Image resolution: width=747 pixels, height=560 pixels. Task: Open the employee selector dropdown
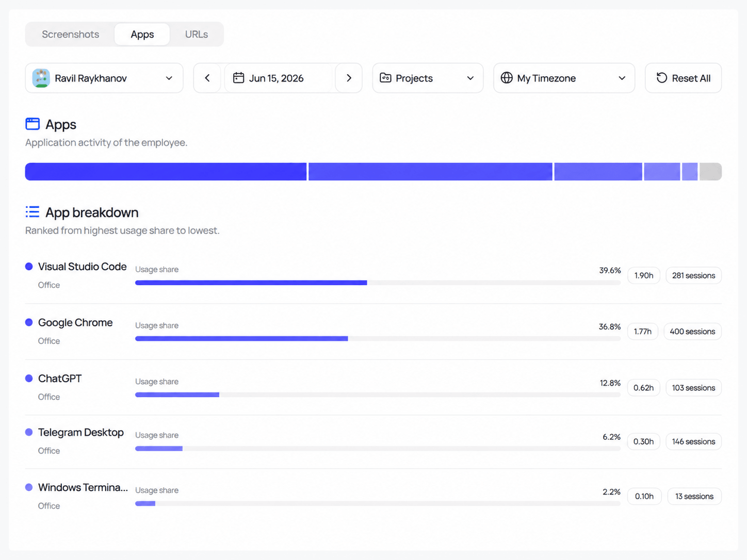(x=104, y=78)
